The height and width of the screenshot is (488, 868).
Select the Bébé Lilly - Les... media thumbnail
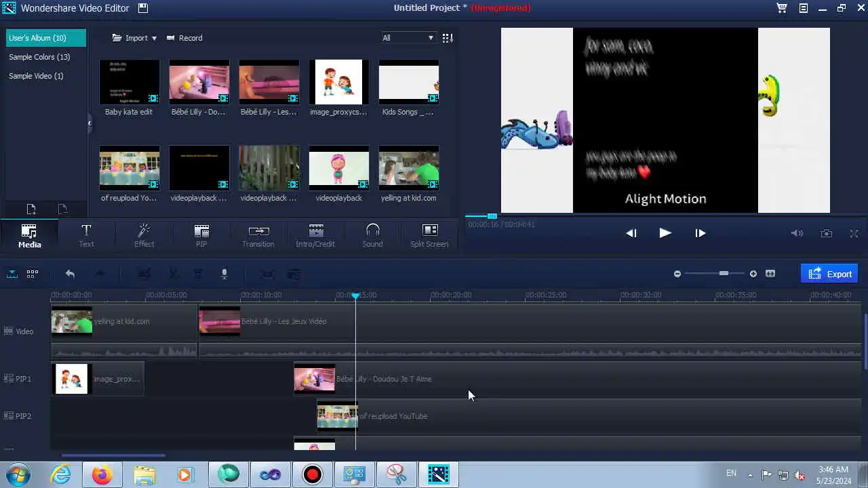269,82
